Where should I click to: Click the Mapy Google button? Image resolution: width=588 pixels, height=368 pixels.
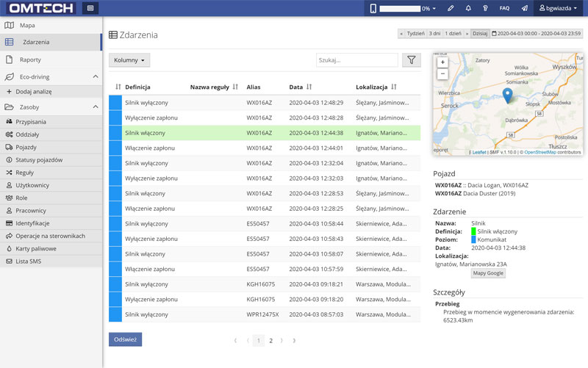[x=488, y=273]
